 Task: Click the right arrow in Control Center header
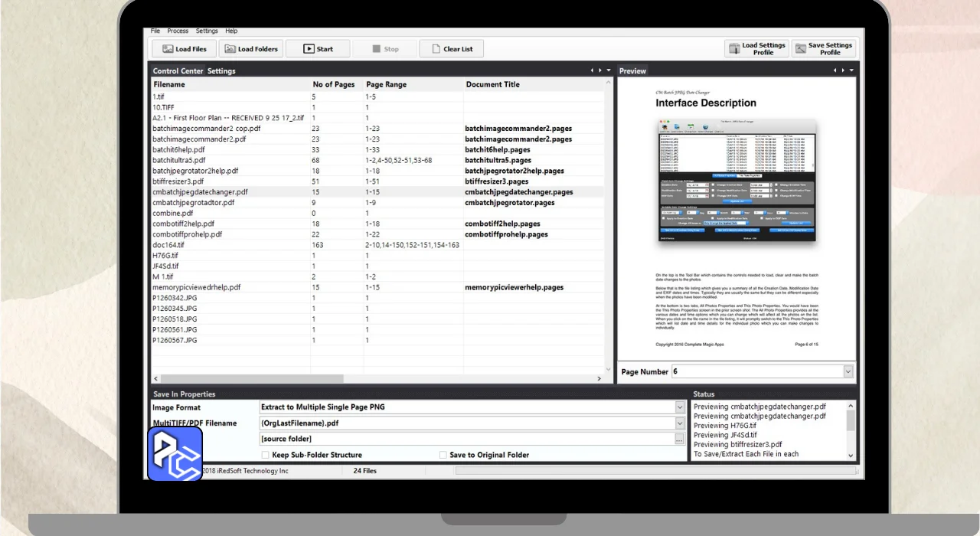click(600, 70)
